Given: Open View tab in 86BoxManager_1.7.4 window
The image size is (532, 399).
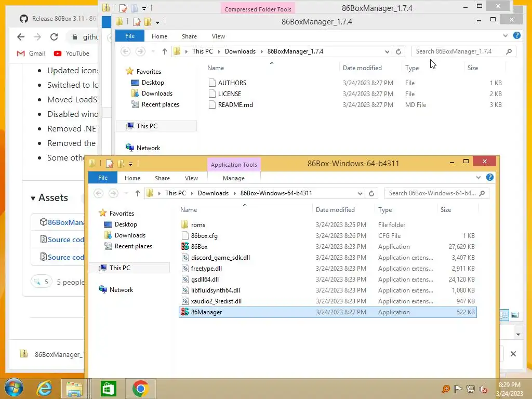Looking at the screenshot, I should 219,36.
